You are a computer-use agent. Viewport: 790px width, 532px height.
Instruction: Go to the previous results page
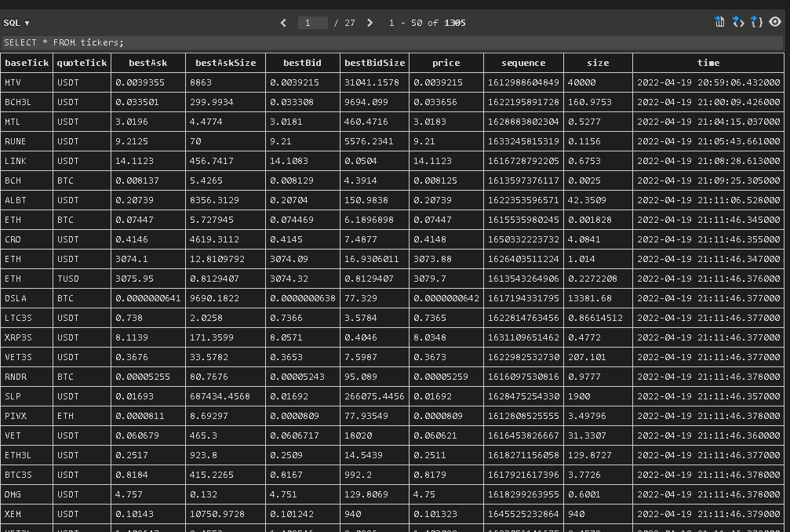pos(283,23)
